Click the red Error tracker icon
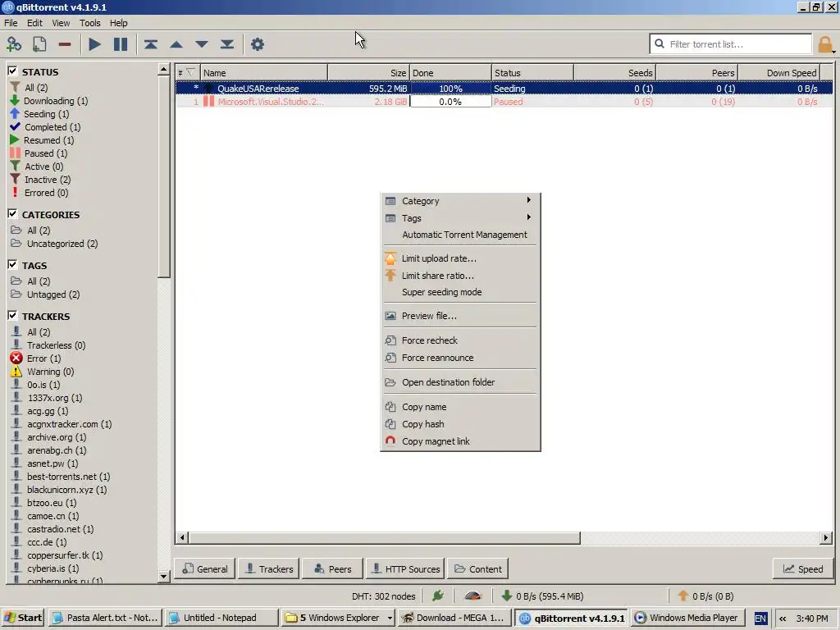This screenshot has width=840, height=630. pyautogui.click(x=16, y=358)
